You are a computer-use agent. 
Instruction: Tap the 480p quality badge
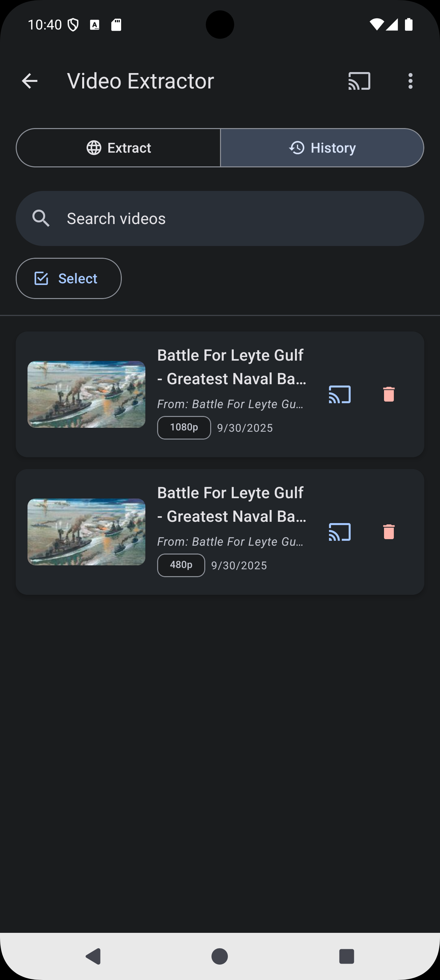tap(181, 565)
